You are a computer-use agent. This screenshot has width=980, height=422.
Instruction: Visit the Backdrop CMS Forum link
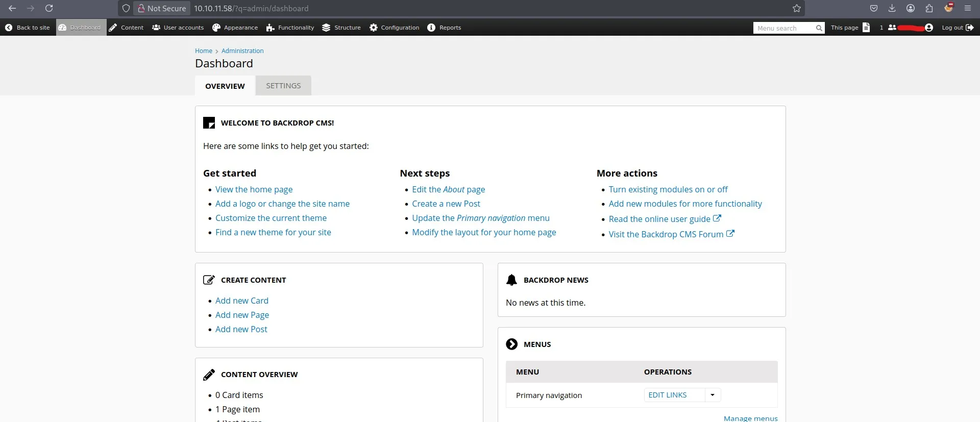point(671,234)
